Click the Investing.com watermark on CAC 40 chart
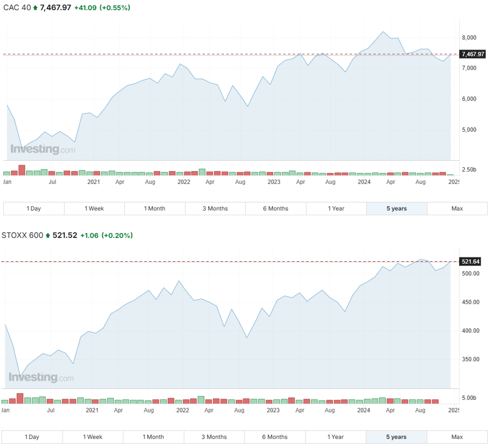The width and height of the screenshot is (494, 448). coord(43,149)
